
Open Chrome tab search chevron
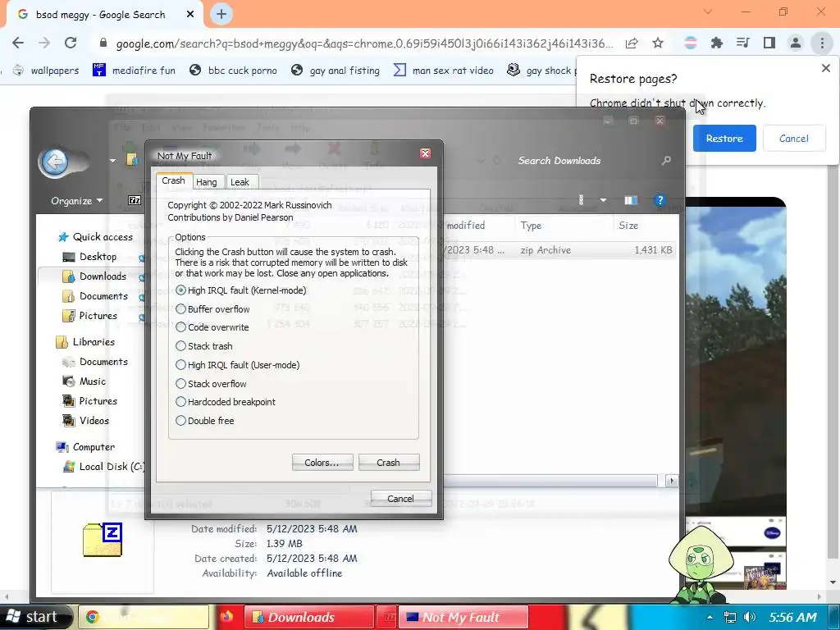click(708, 11)
